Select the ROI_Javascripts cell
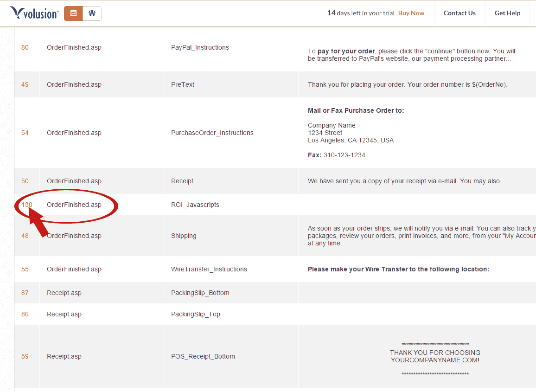 (x=195, y=205)
